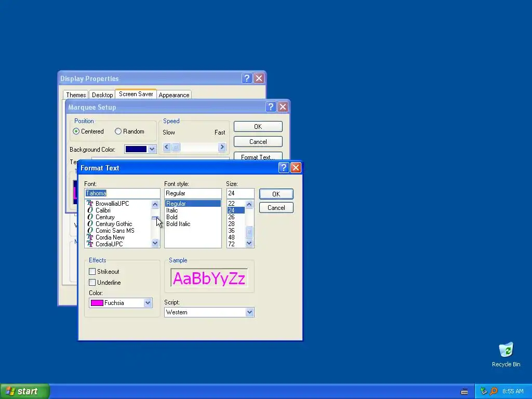Click the Comic Sans MS font icon
Image resolution: width=532 pixels, height=399 pixels.
[x=90, y=230]
